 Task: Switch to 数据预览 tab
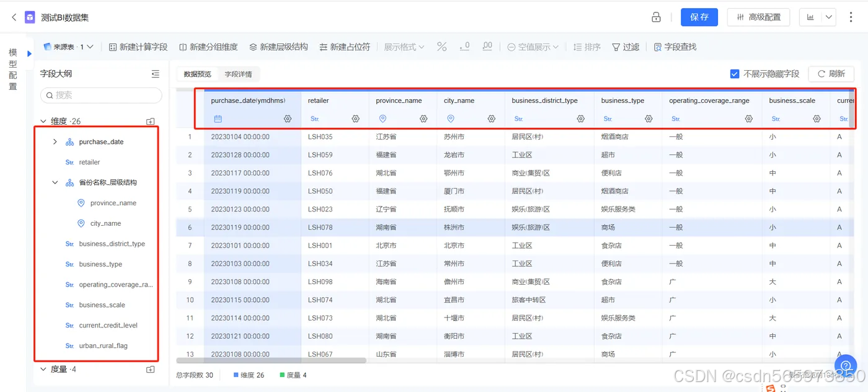(197, 74)
